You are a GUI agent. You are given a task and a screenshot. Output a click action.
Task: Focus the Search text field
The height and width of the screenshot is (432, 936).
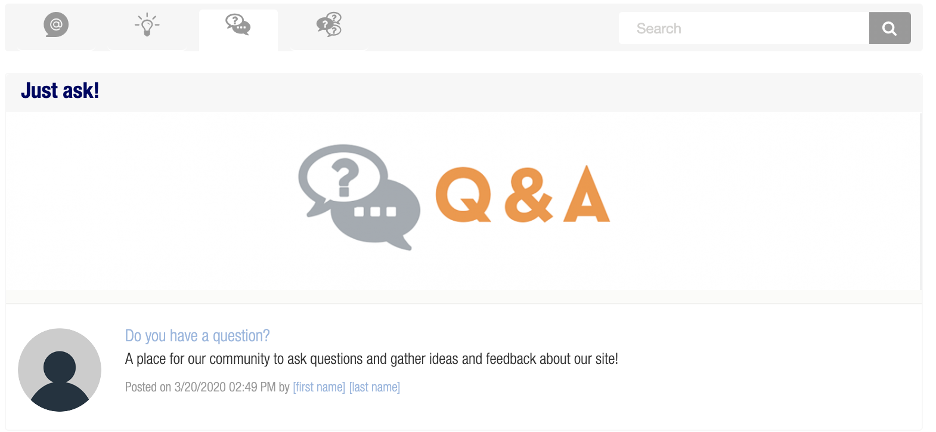[744, 28]
